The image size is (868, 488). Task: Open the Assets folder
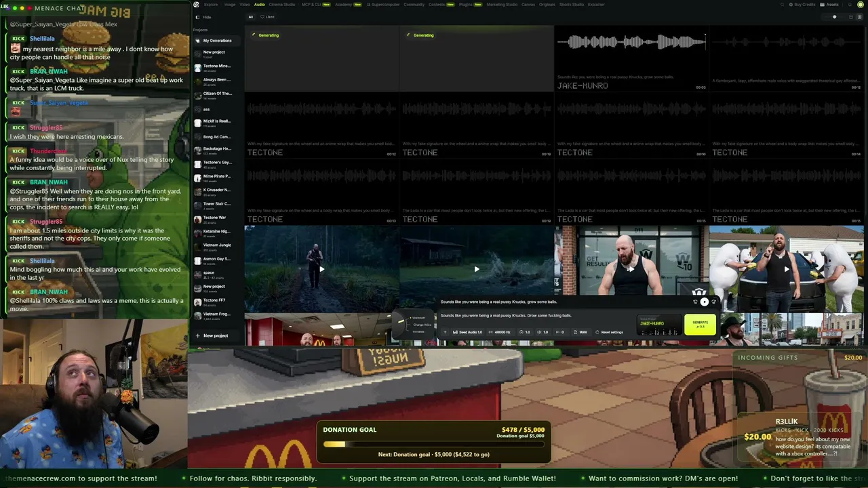829,5
